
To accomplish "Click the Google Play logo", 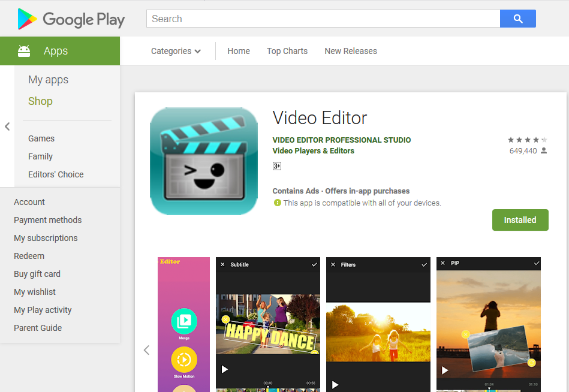I will tap(71, 19).
